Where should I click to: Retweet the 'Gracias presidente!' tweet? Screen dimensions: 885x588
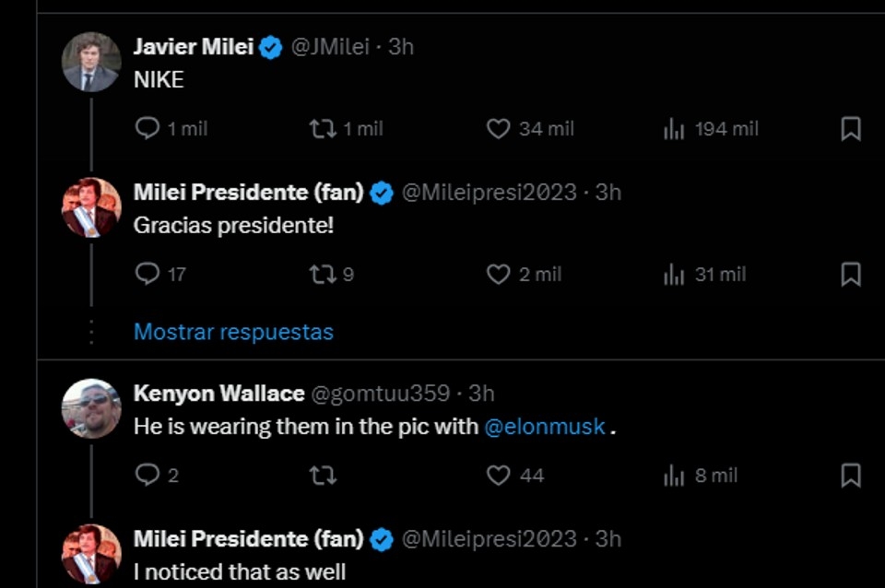coord(323,274)
